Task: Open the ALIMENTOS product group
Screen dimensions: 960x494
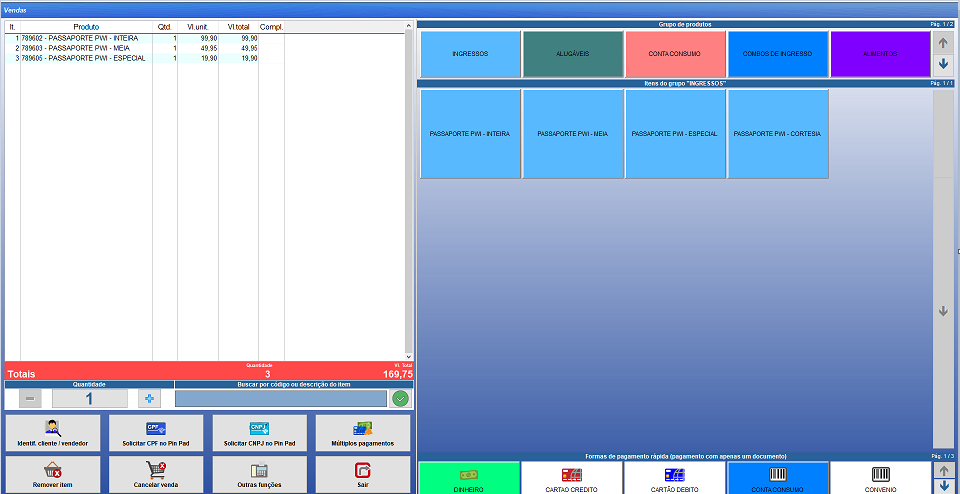Action: (880, 54)
